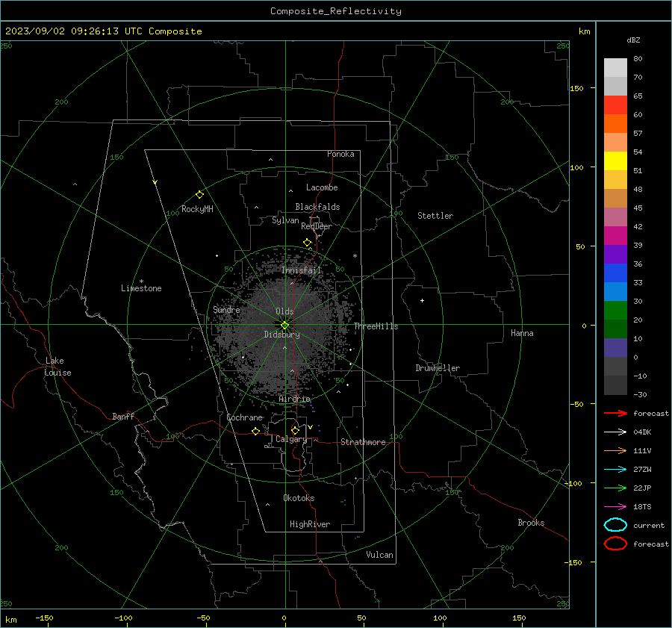Click the Okotoks city label
Screen dimensions: 672x628
coord(299,498)
